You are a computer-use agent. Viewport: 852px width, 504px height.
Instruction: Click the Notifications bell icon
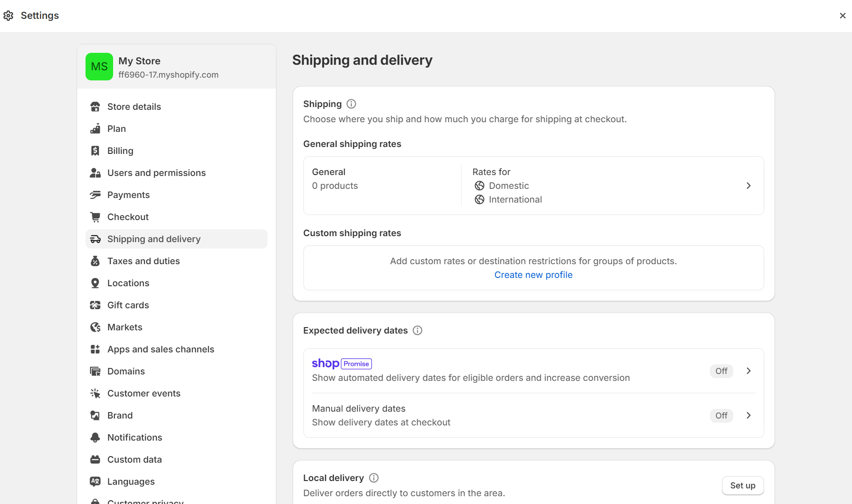(x=95, y=437)
